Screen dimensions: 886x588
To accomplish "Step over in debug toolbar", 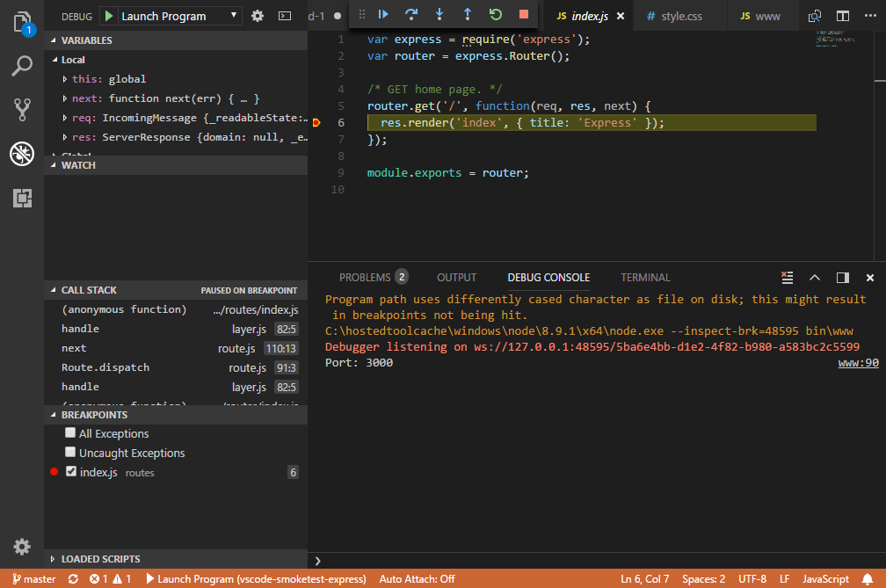I will tap(411, 14).
